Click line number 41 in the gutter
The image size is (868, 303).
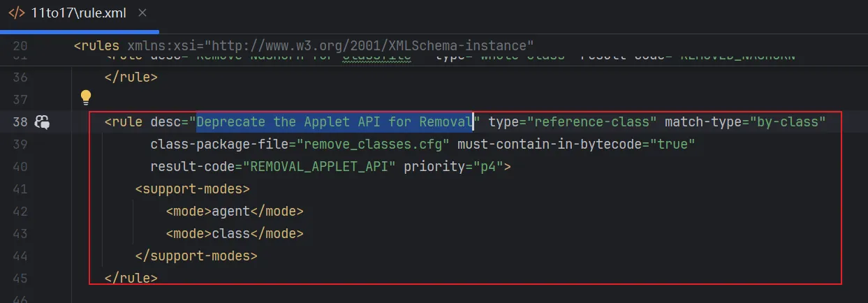click(x=20, y=189)
